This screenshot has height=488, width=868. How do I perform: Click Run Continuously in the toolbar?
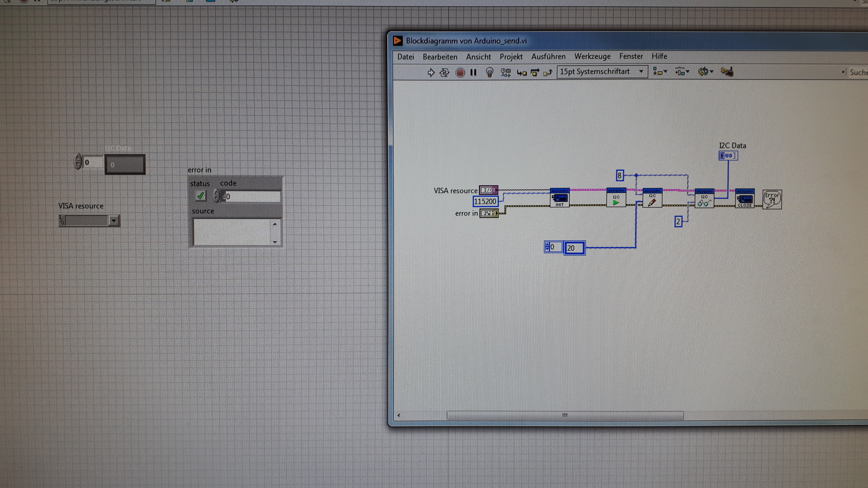[444, 72]
